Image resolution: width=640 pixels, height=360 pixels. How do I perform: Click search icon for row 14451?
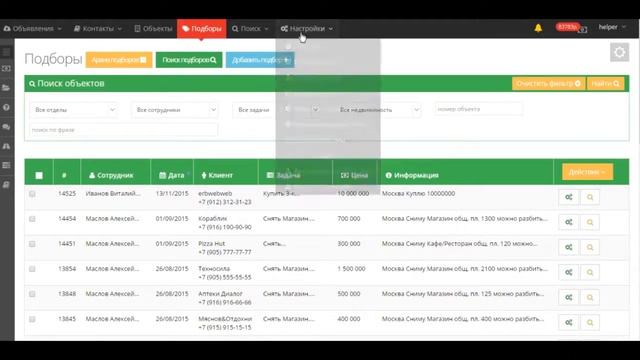click(590, 247)
